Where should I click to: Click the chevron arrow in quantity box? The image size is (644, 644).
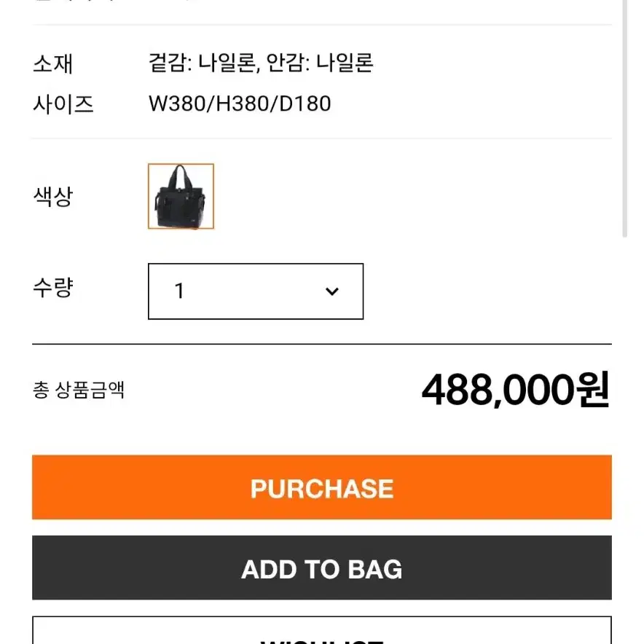(x=332, y=291)
